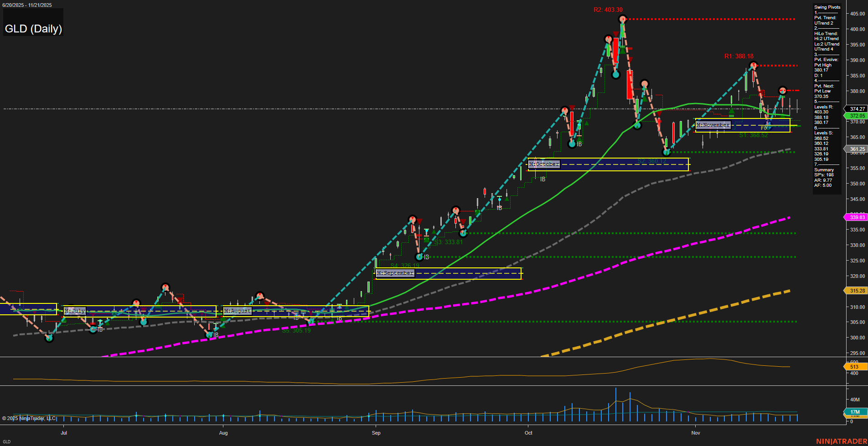Click the 374.27 last price marker
This screenshot has width=868, height=446.
click(x=857, y=109)
